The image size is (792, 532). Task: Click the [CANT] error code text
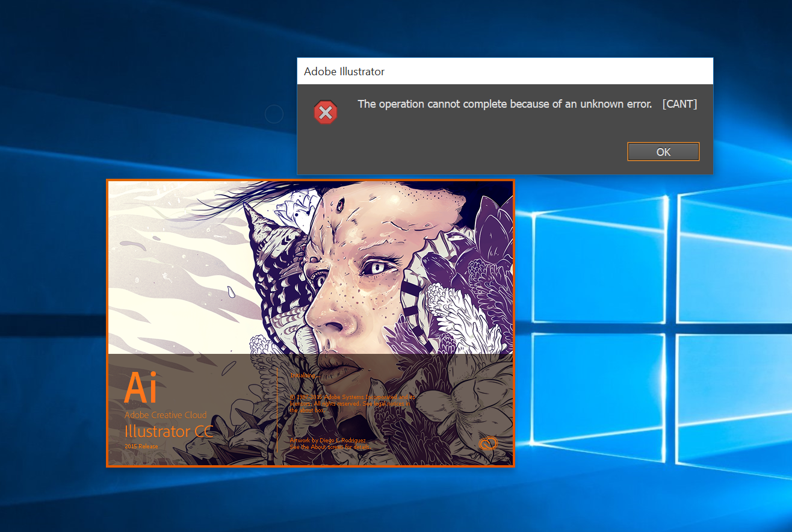click(679, 104)
